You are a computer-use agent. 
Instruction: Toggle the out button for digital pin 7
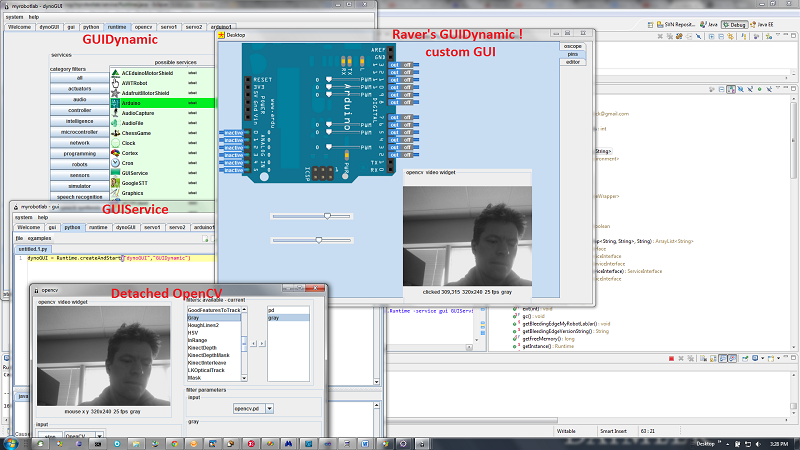394,117
